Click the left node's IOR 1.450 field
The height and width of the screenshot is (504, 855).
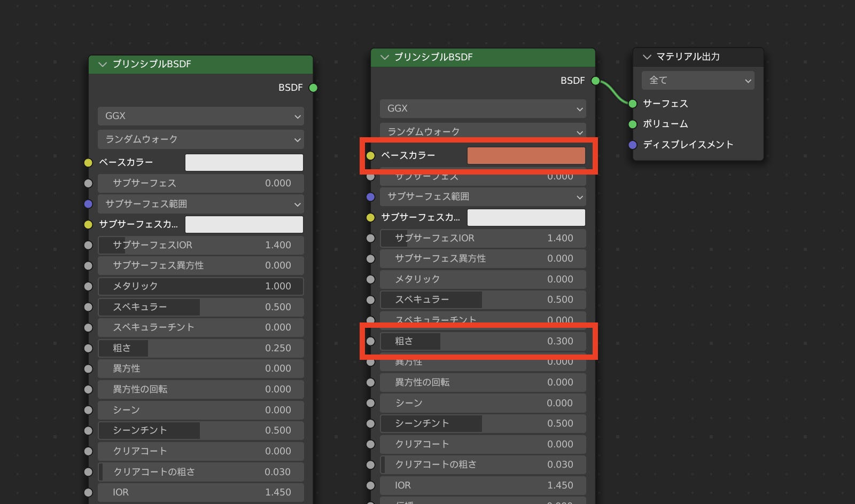200,492
